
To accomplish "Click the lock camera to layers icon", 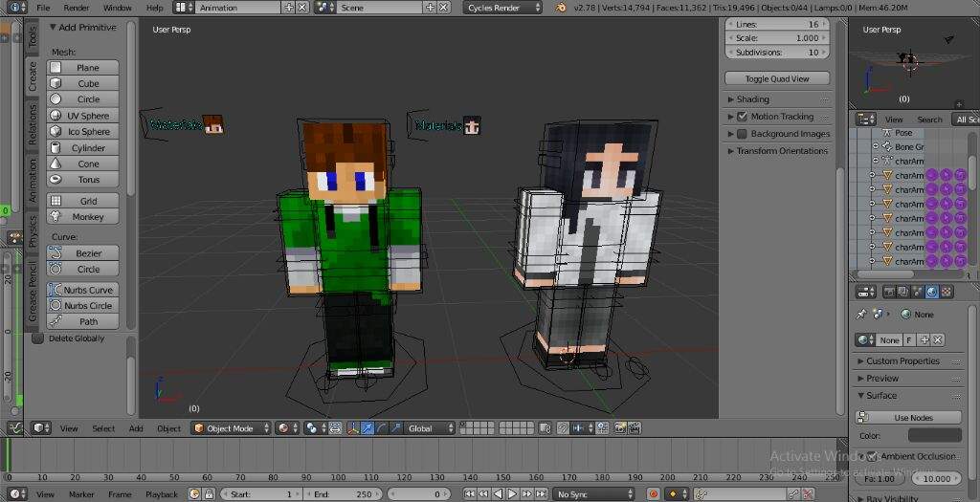I will click(544, 428).
